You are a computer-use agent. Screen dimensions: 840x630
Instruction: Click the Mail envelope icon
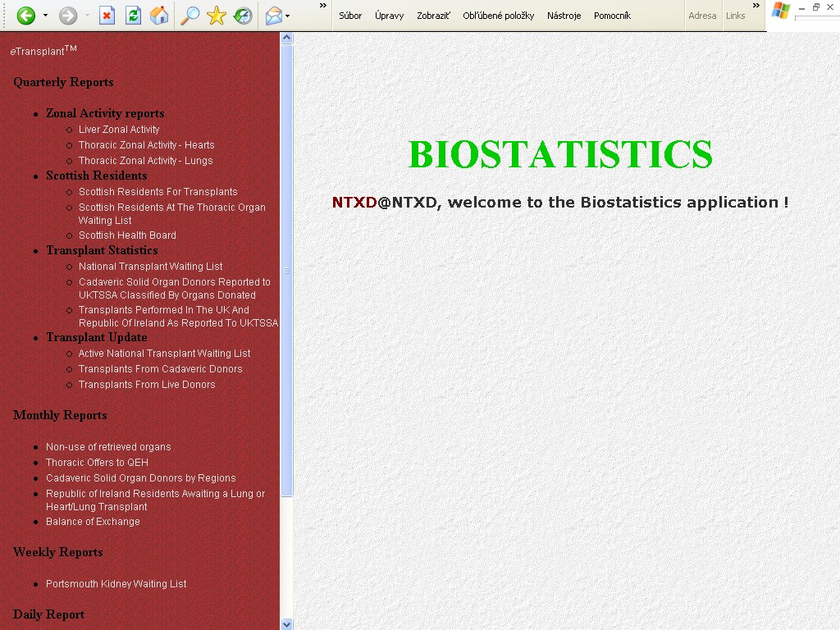click(x=274, y=16)
